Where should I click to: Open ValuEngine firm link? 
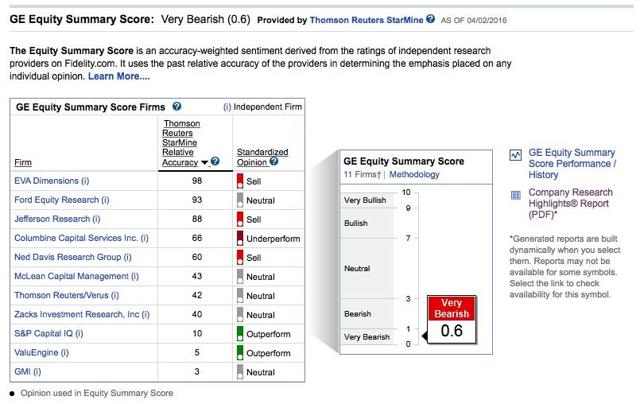(41, 353)
